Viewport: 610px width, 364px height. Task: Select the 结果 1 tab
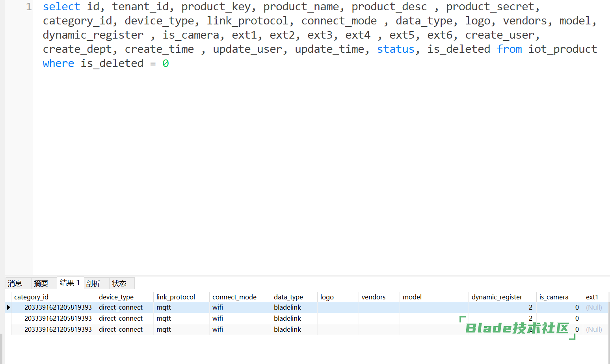(70, 283)
